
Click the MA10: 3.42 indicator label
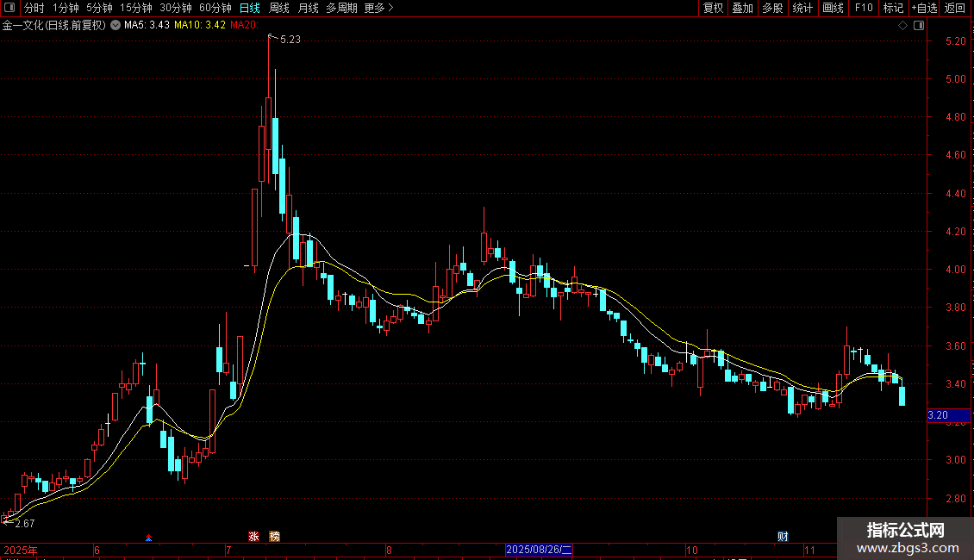point(200,25)
